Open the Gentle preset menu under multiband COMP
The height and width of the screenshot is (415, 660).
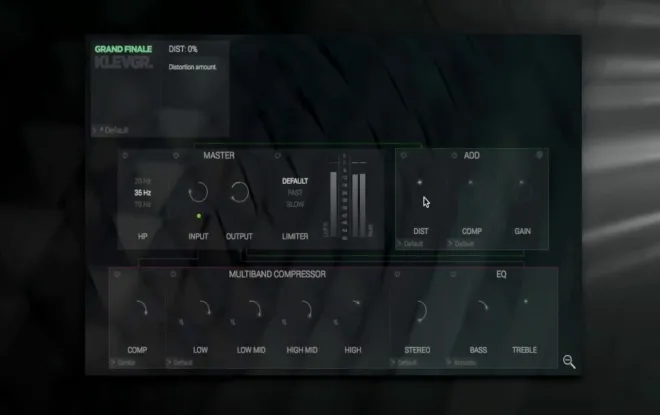pyautogui.click(x=123, y=362)
